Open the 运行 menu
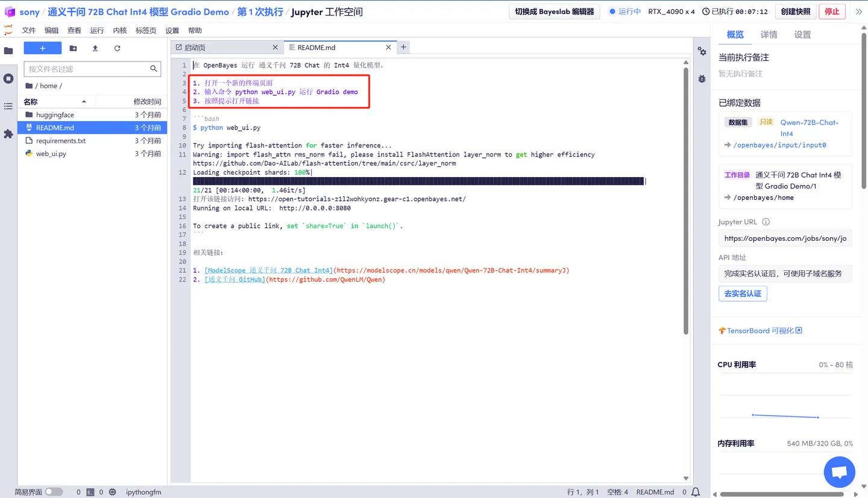Screen dimensions: 868x498 [97, 30]
